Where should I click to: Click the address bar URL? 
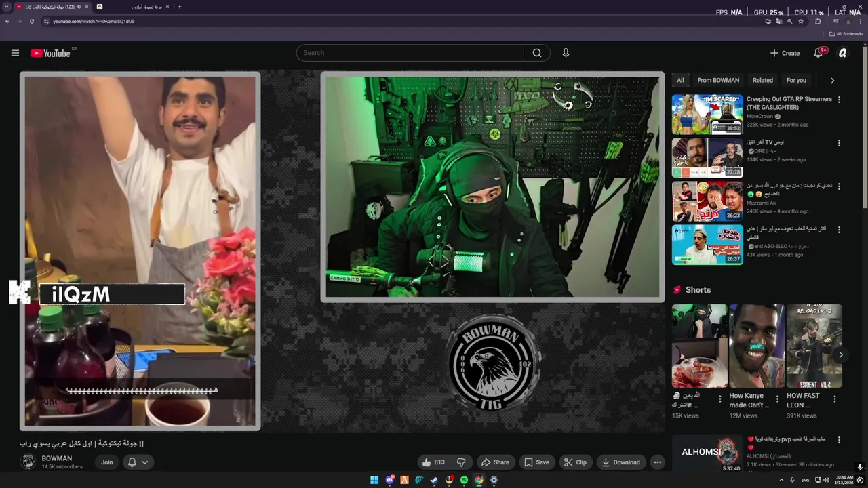(x=94, y=21)
